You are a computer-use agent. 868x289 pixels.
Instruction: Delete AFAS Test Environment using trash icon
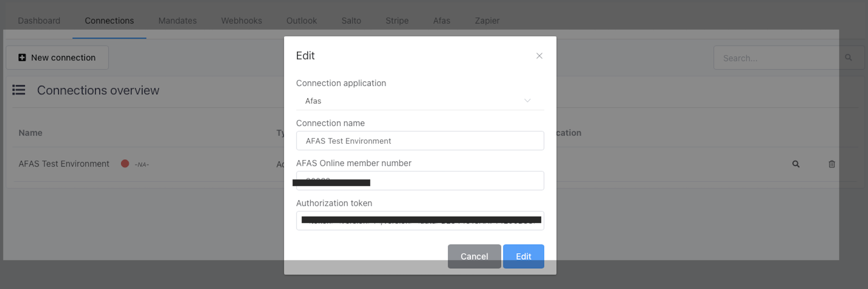(831, 164)
